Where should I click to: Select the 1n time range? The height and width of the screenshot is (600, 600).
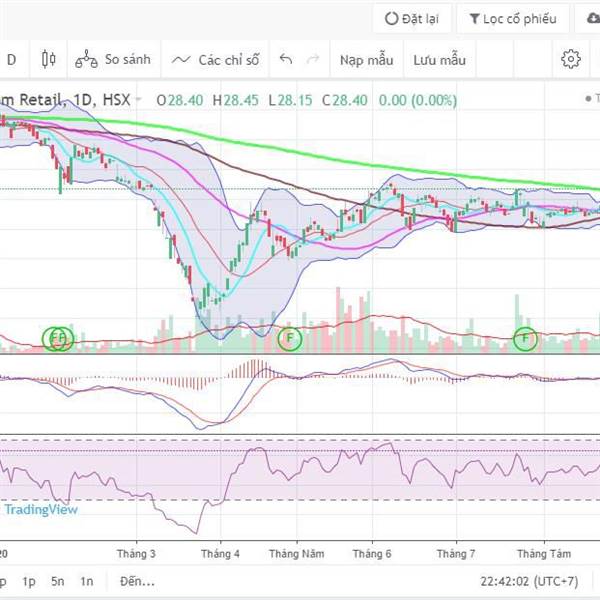pyautogui.click(x=87, y=581)
